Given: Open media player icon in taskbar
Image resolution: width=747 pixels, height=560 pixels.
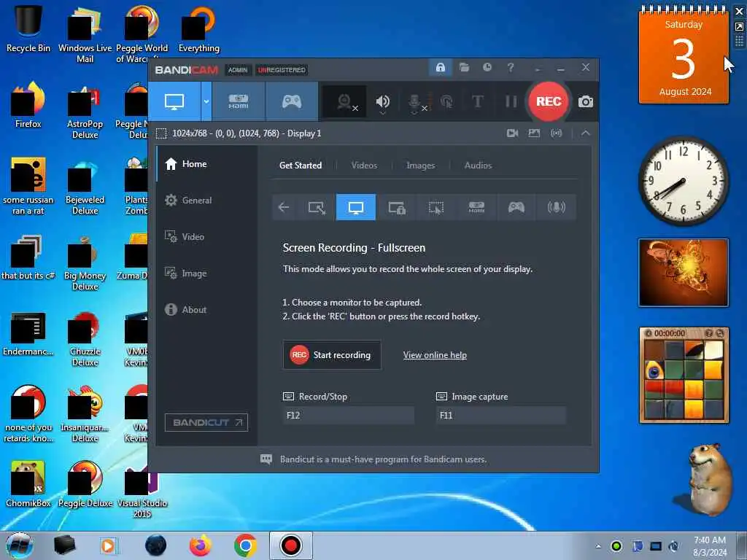Looking at the screenshot, I should pyautogui.click(x=109, y=545).
